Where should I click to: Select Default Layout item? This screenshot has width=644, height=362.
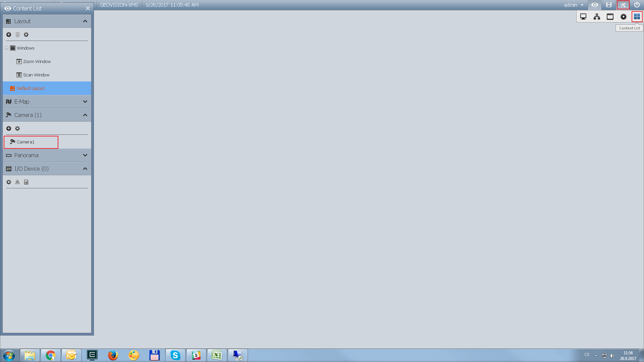pos(31,88)
